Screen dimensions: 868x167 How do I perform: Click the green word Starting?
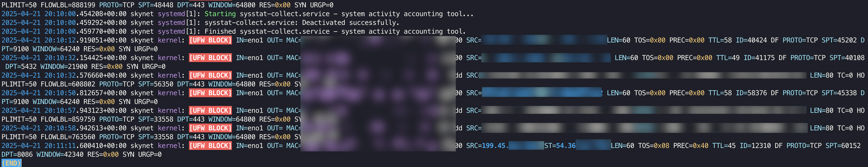[x=220, y=14]
